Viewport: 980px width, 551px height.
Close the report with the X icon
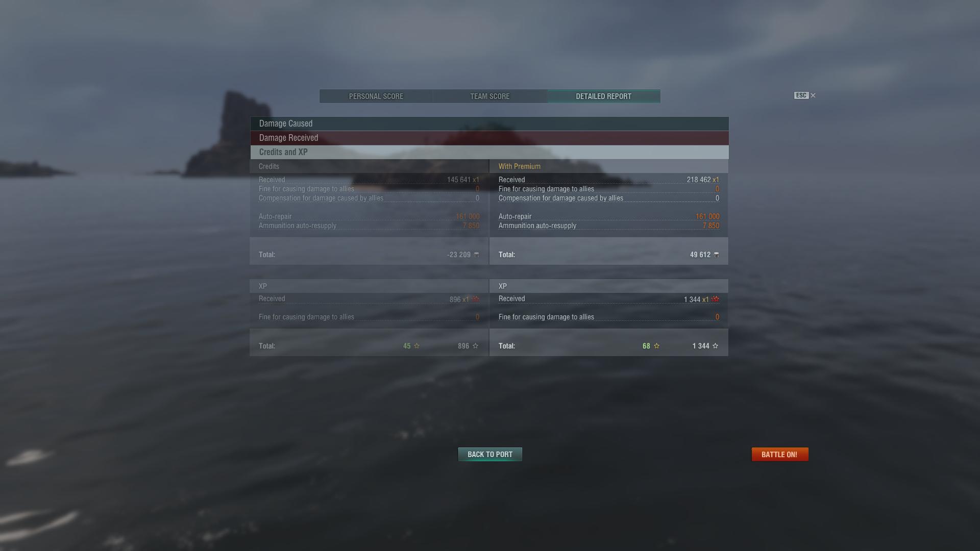point(813,95)
